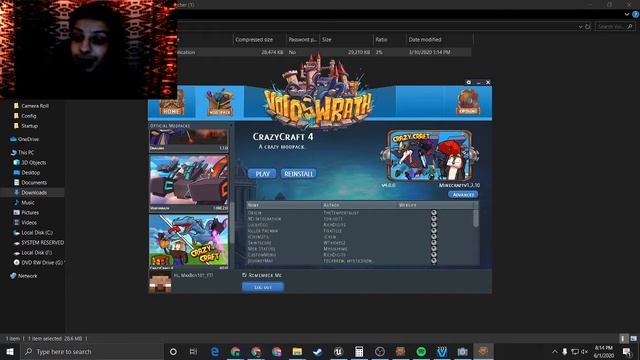Click the CrazyCraft cover art image
This screenshot has height=360, width=640.
tap(429, 156)
